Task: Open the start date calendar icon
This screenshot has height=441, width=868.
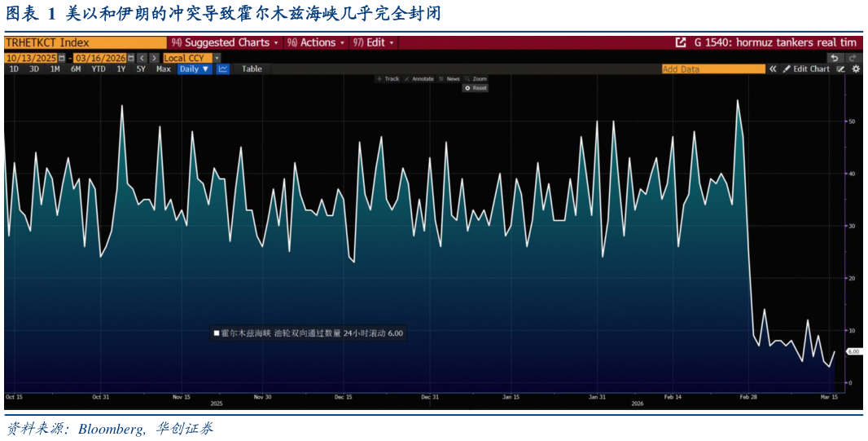Action: pos(62,58)
